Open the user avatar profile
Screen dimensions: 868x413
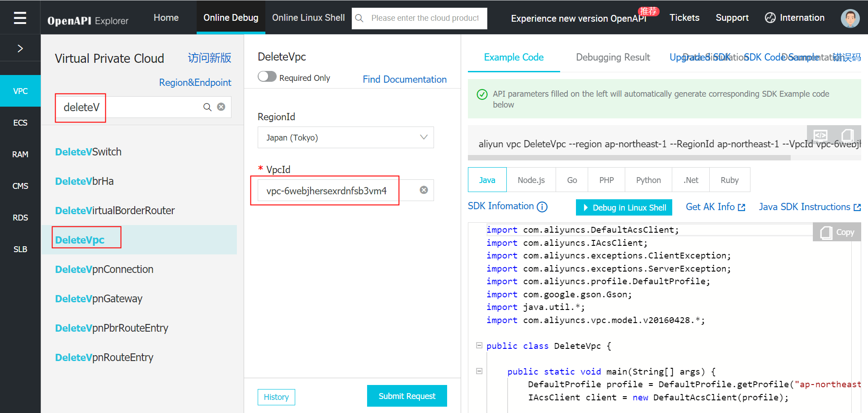coord(850,18)
